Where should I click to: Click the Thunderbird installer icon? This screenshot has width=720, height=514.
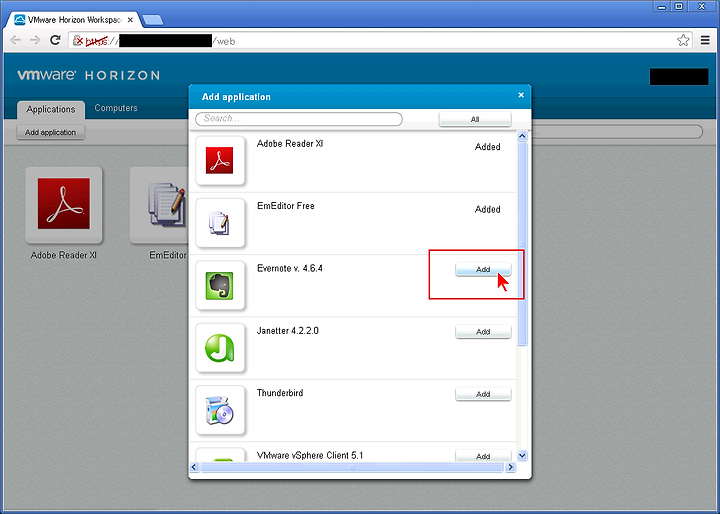click(x=220, y=410)
